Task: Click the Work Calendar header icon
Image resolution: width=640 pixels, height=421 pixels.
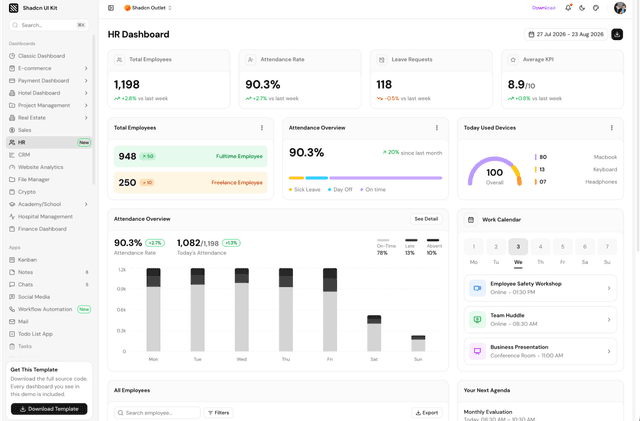Action: tap(471, 220)
